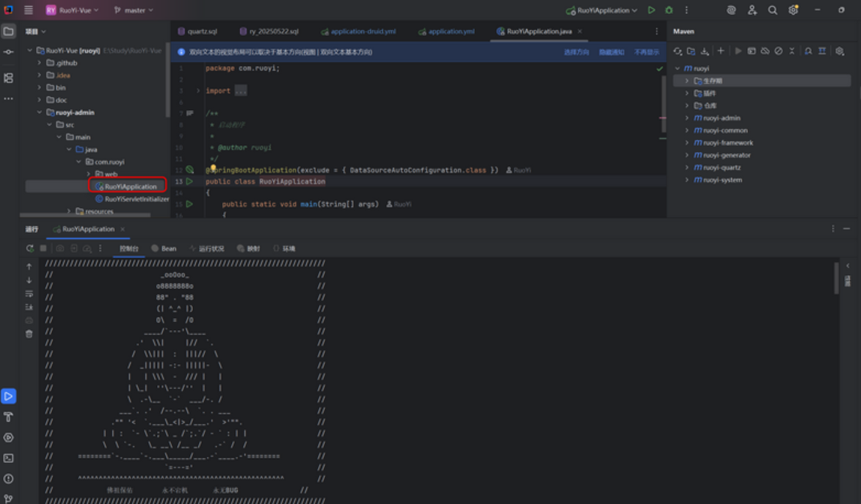The height and width of the screenshot is (504, 861).
Task: Open the Terminal tool window
Action: click(x=8, y=458)
